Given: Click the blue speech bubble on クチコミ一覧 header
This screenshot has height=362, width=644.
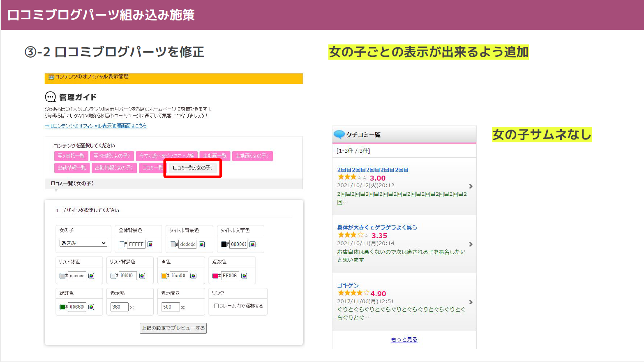Looking at the screenshot, I should click(x=339, y=134).
